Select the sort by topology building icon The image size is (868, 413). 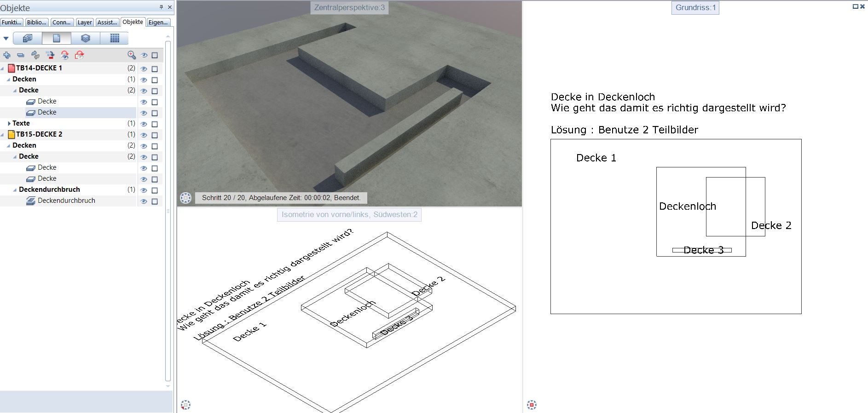coord(28,38)
